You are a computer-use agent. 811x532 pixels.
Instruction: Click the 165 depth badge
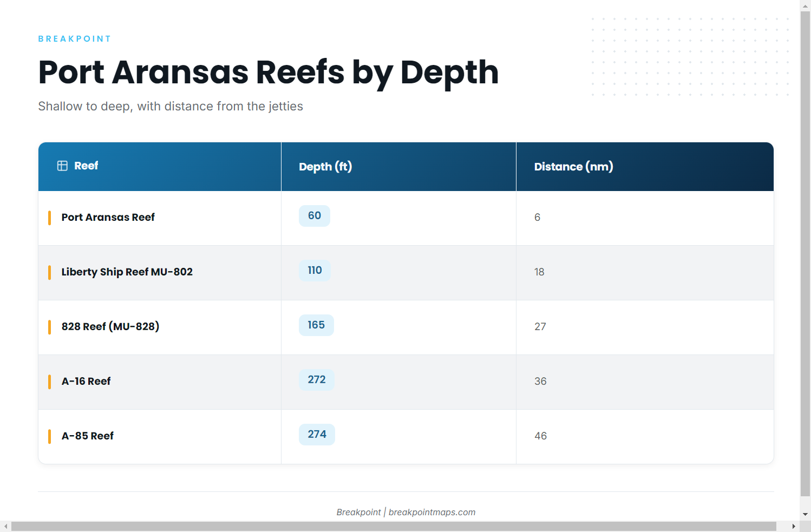pyautogui.click(x=316, y=325)
